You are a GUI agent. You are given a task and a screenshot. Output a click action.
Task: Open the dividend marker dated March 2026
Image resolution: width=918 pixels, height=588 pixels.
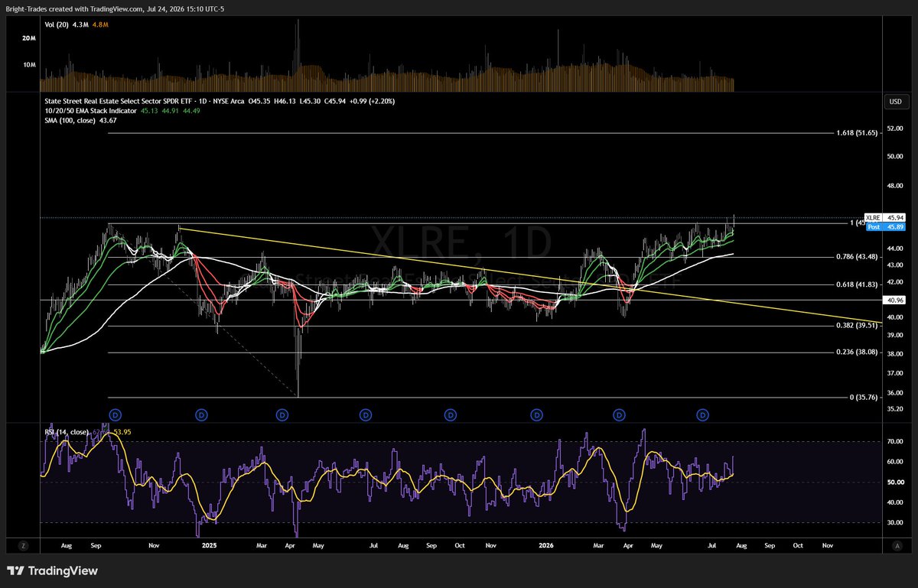click(618, 414)
